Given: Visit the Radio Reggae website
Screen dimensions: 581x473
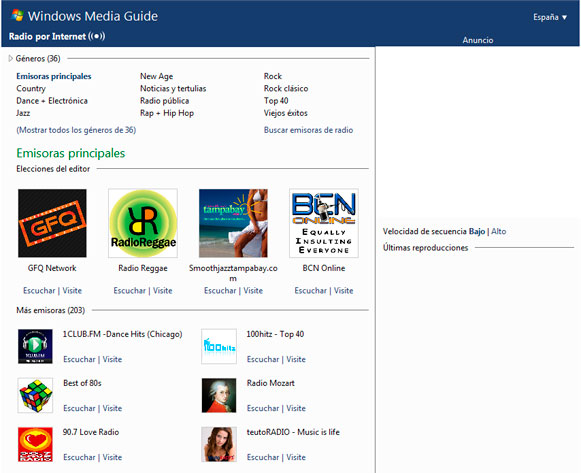Looking at the screenshot, I should tap(163, 291).
